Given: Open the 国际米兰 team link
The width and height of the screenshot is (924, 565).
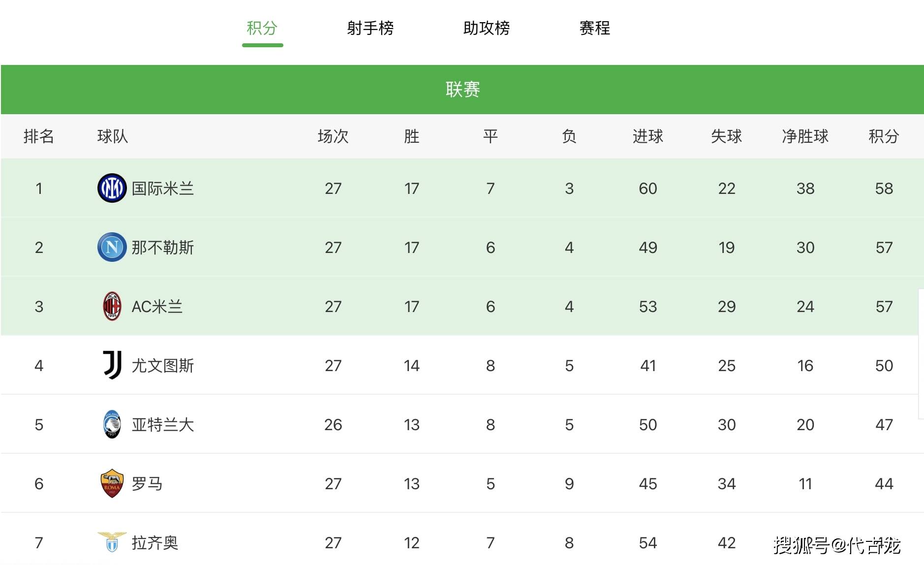Looking at the screenshot, I should 163,188.
